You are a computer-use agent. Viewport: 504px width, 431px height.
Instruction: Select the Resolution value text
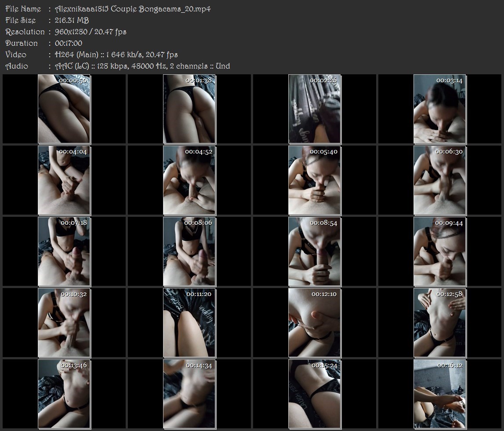click(x=91, y=32)
